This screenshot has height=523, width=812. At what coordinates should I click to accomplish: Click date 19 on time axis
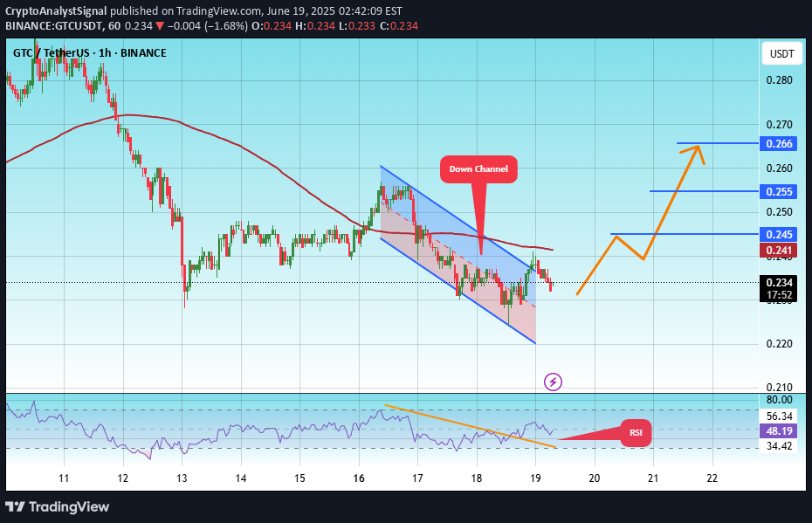pyautogui.click(x=536, y=478)
